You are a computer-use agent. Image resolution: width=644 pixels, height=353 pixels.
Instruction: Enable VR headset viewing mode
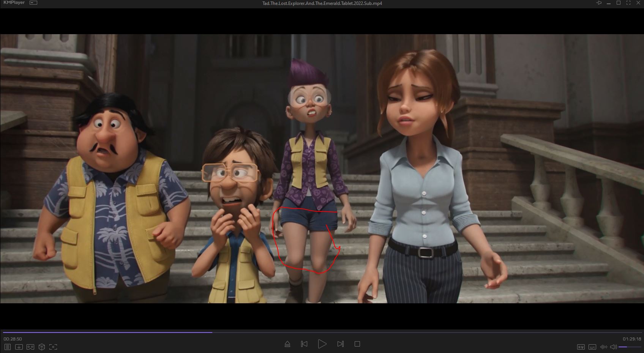30,347
